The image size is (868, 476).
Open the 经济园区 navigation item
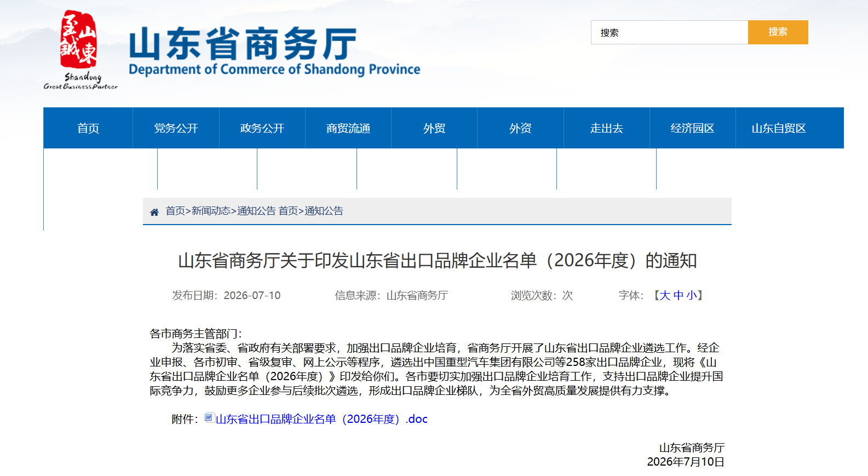tap(693, 128)
